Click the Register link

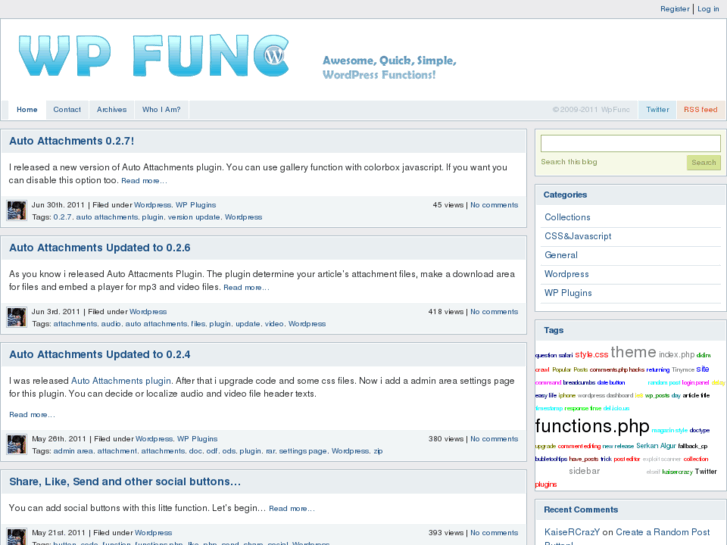[x=675, y=9]
